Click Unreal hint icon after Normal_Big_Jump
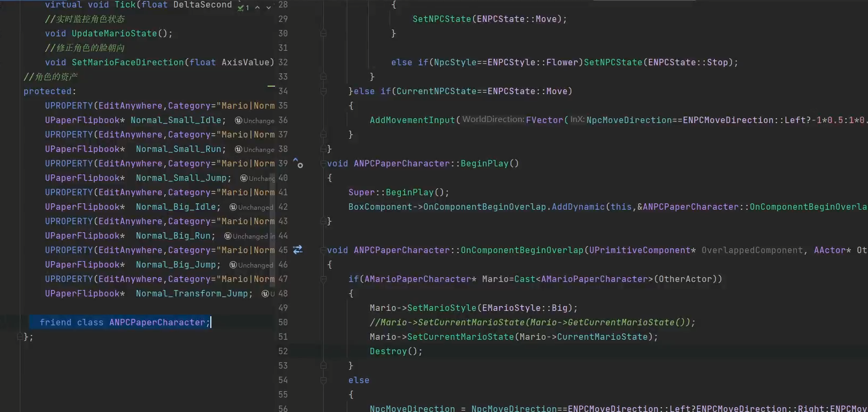Viewport: 868px width, 412px height. pos(233,265)
